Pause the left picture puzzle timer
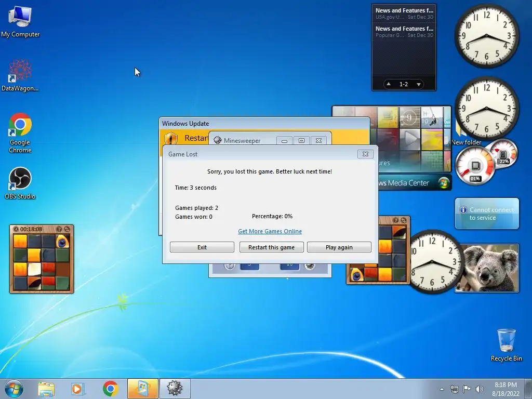Viewport: 532px width, 399px height. pos(16,229)
